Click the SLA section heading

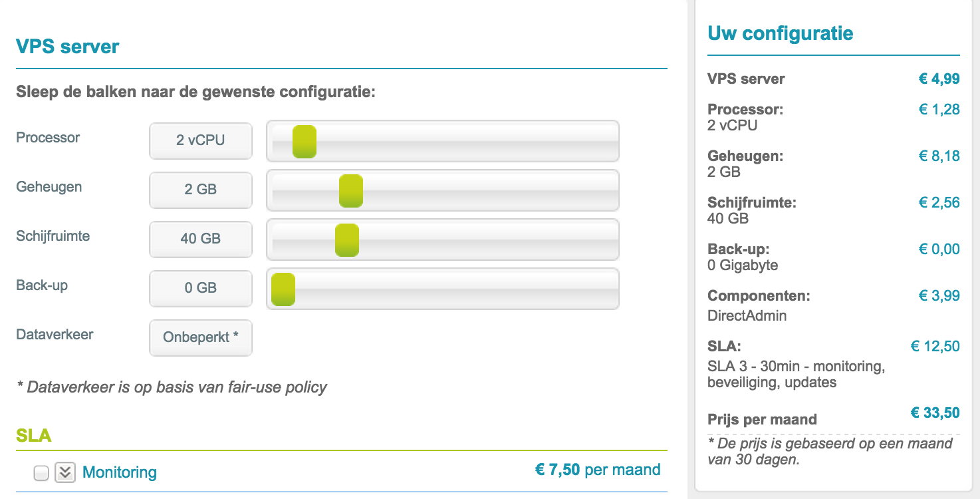(x=34, y=436)
